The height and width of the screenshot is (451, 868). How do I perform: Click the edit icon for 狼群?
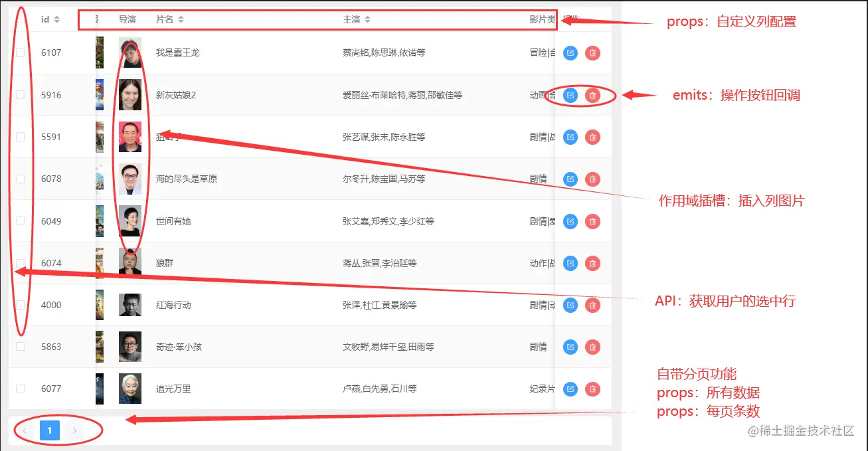click(x=570, y=263)
